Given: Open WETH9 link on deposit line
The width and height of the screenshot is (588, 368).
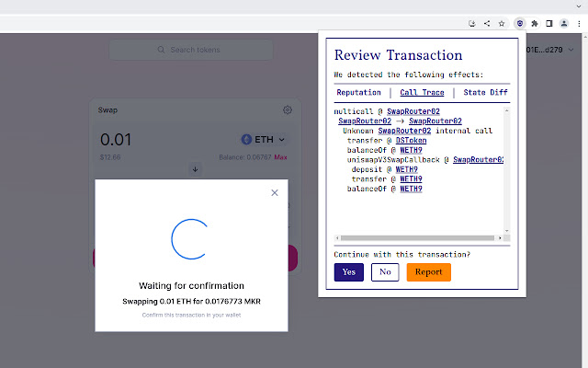Looking at the screenshot, I should point(406,169).
